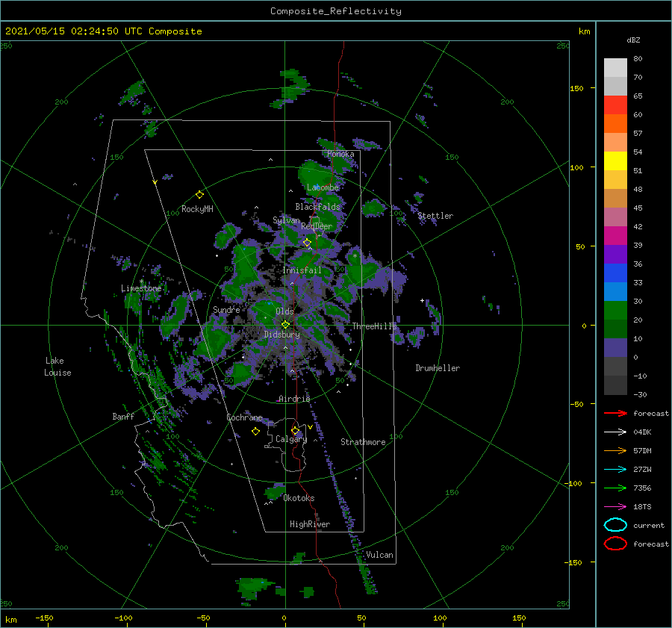The height and width of the screenshot is (628, 672).
Task: Click the ThreeHills town label
Action: 374,326
